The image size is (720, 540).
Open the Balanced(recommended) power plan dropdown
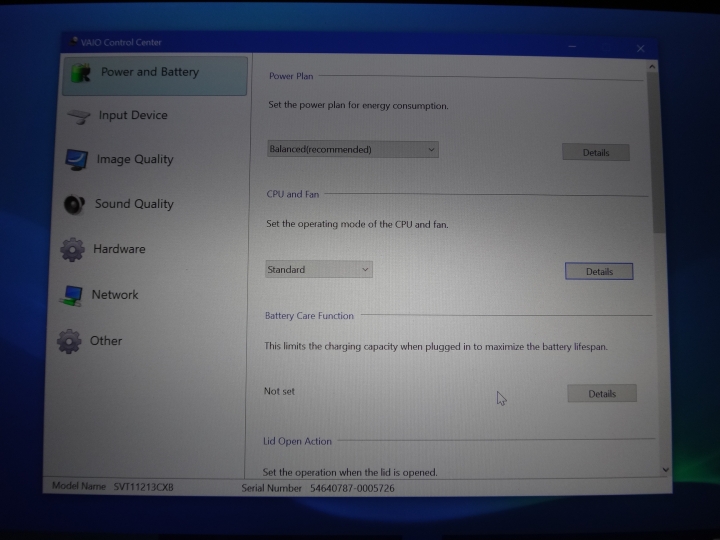353,150
